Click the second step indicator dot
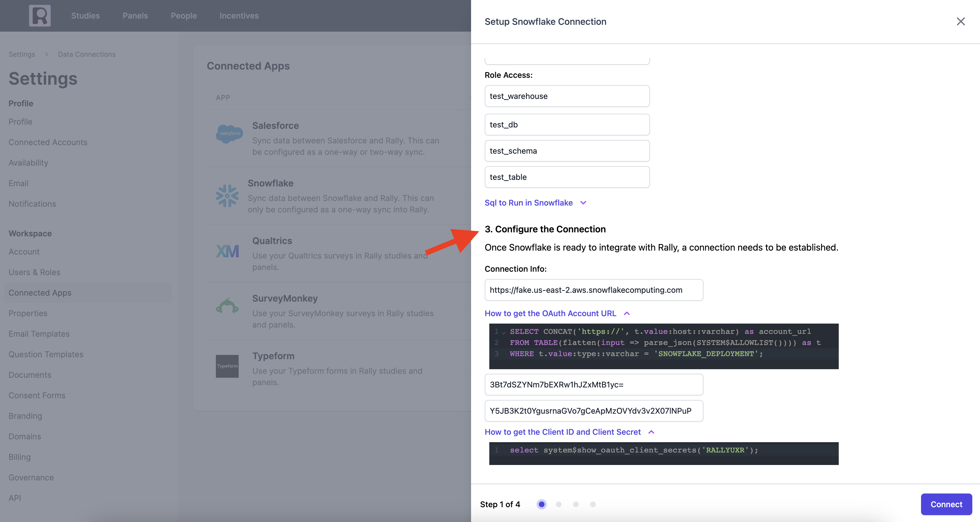The width and height of the screenshot is (980, 522). pyautogui.click(x=558, y=504)
